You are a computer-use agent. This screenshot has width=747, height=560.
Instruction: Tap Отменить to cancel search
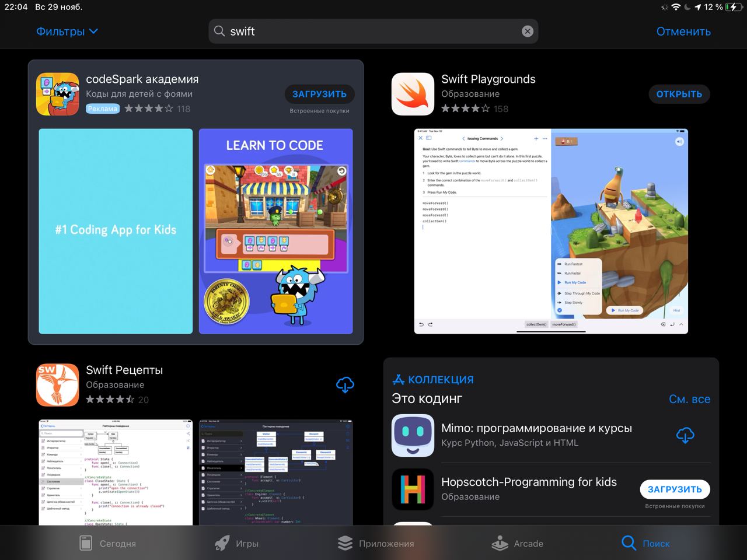point(683,32)
